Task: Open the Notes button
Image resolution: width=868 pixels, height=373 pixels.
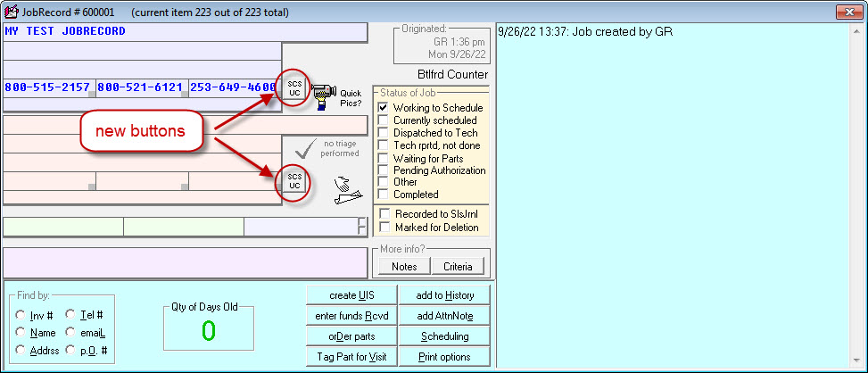Action: point(404,266)
